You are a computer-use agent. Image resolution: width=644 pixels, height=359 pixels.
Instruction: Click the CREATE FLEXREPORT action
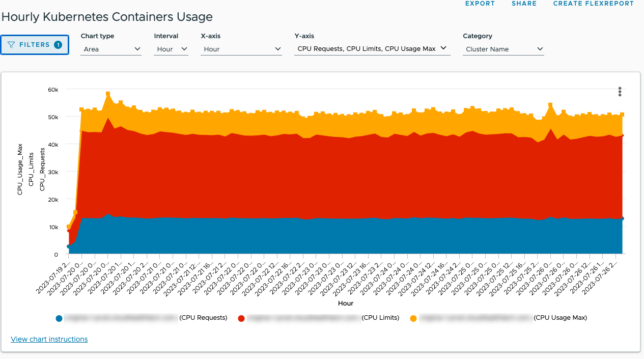593,4
